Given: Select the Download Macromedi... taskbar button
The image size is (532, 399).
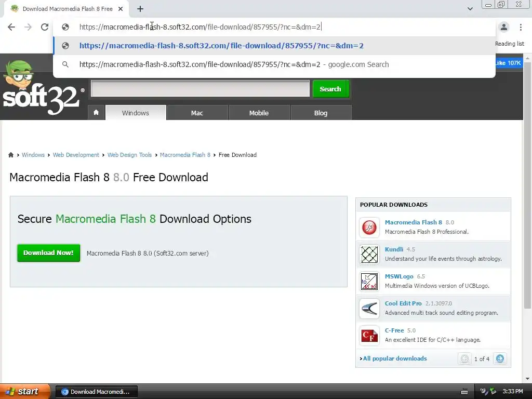Looking at the screenshot, I should pos(96,392).
